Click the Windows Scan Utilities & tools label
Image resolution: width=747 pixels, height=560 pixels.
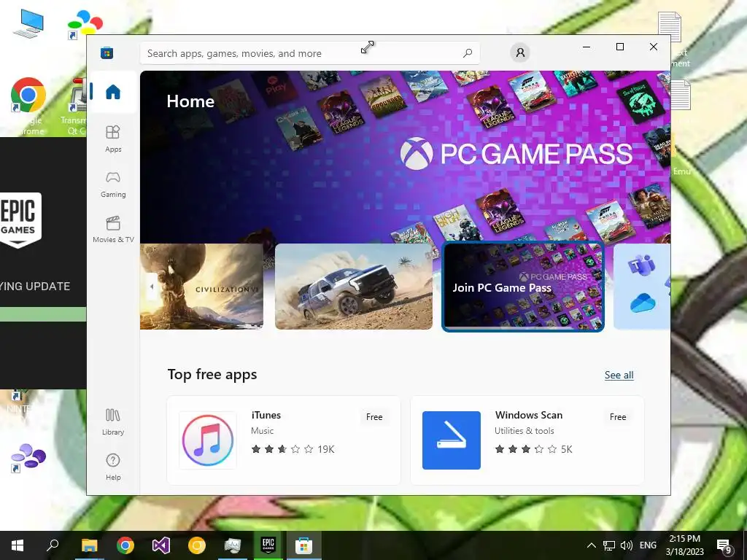524,431
